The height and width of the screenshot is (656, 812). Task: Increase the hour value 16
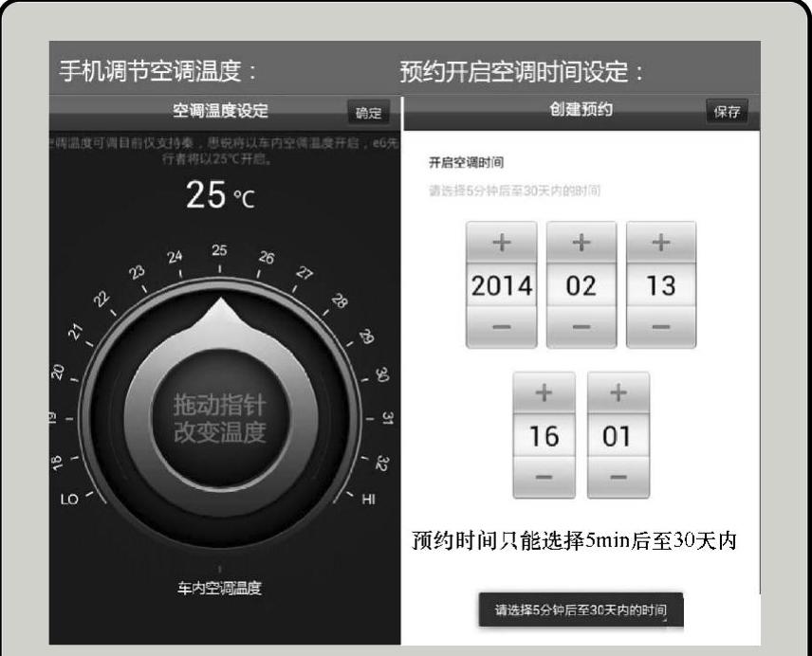coord(544,392)
